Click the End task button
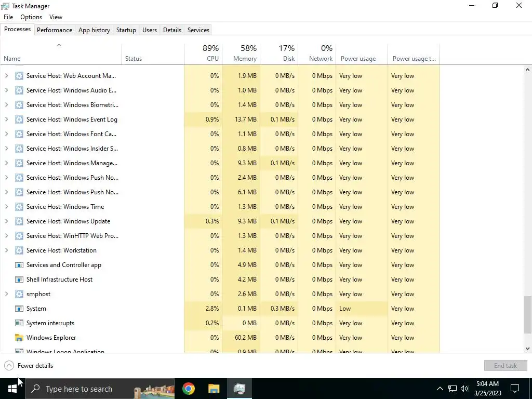Screen dimensions: 532x399 pos(506,365)
